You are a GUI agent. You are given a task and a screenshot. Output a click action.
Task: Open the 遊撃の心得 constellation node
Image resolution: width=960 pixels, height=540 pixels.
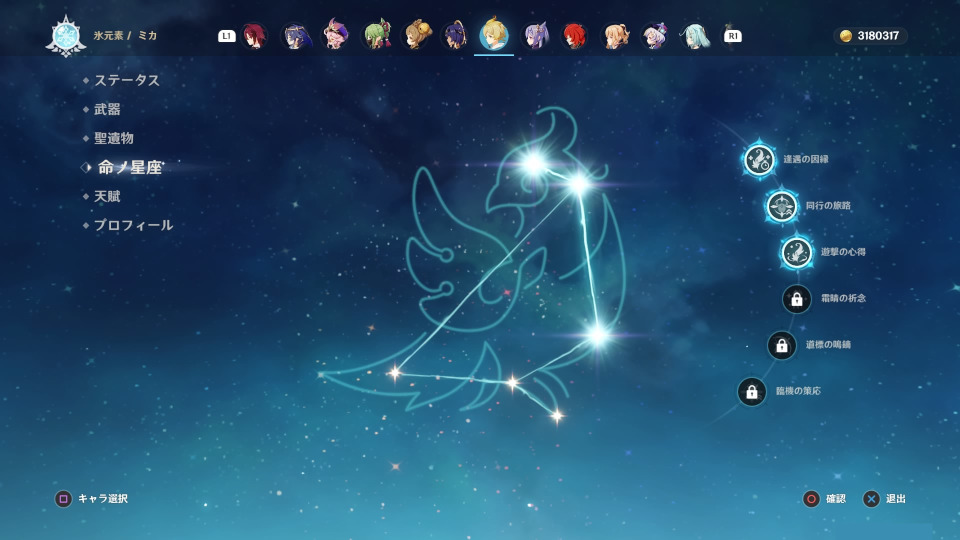(x=797, y=252)
